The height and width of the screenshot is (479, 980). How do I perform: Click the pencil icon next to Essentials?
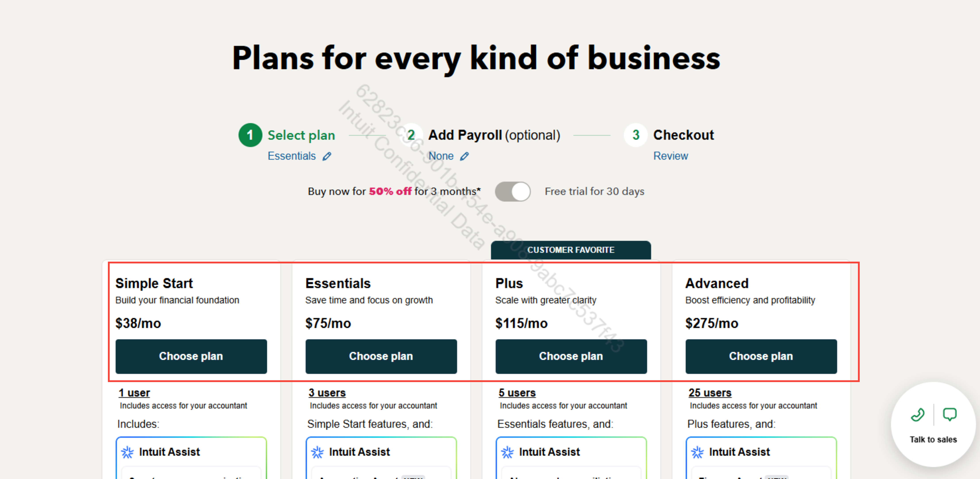(327, 156)
